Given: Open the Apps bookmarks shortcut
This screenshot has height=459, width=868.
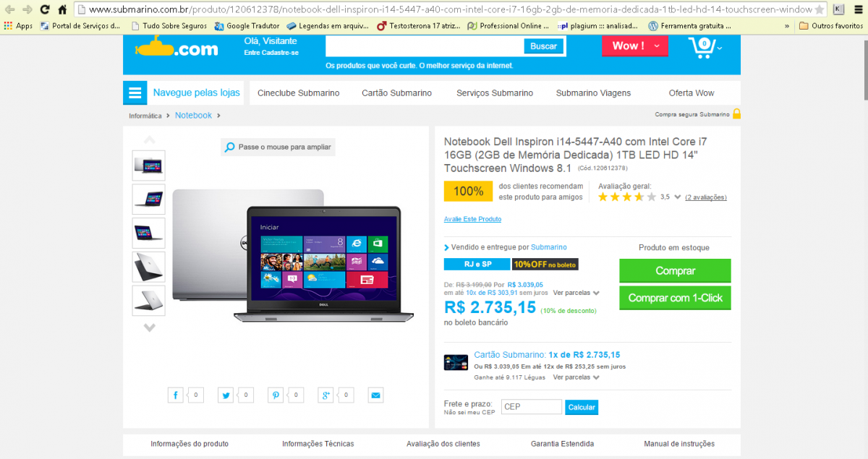Looking at the screenshot, I should [x=19, y=25].
